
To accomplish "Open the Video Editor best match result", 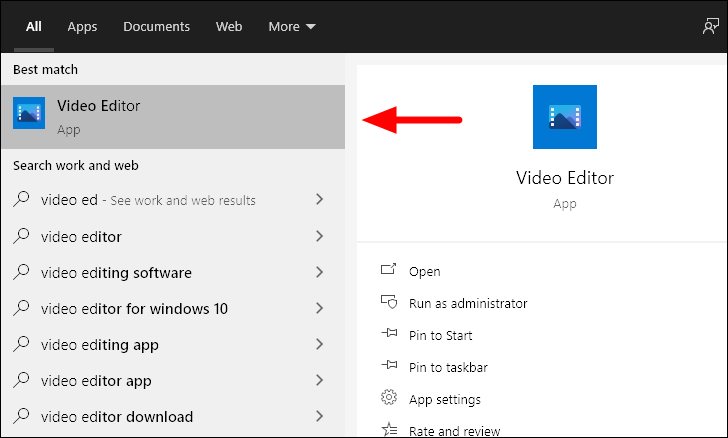I will click(x=173, y=117).
